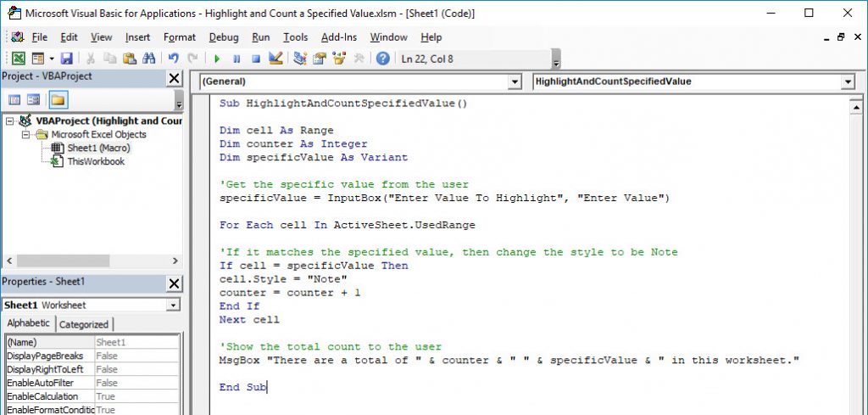Collapse the Microsoft Excel Objects folder
Viewport: 868px width, 415px height.
pos(25,135)
